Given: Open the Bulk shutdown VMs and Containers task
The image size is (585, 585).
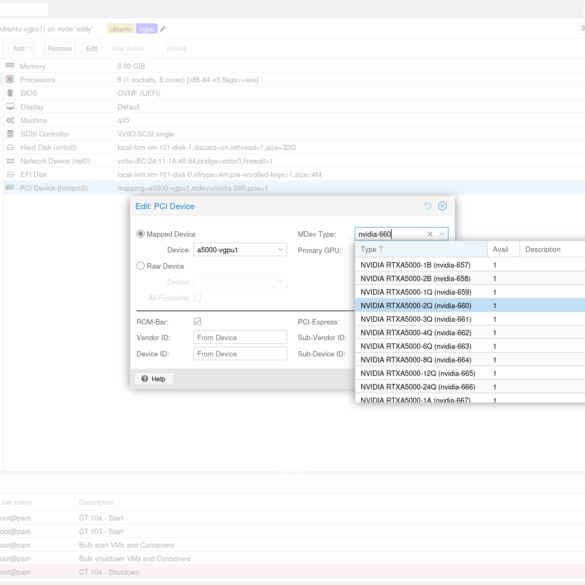Looking at the screenshot, I should 292,559.
